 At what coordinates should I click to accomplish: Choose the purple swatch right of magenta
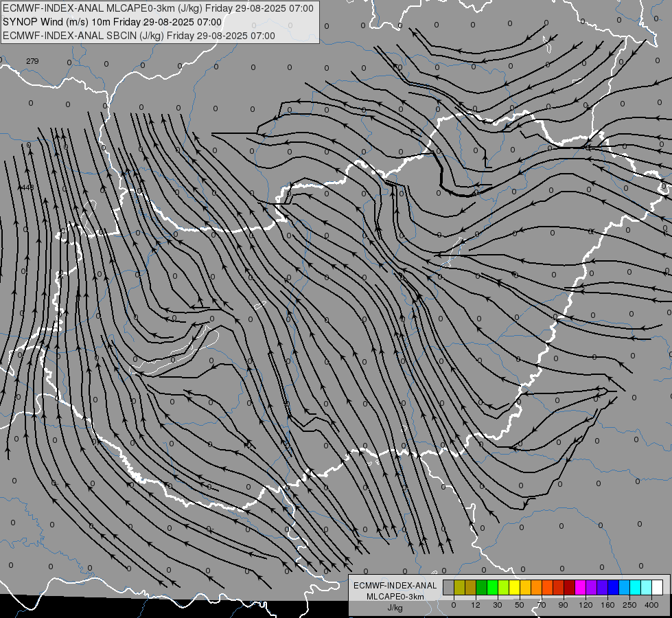(x=592, y=587)
